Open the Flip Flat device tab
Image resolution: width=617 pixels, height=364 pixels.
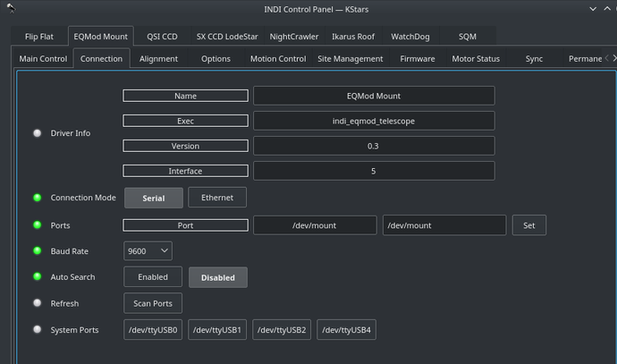click(39, 37)
